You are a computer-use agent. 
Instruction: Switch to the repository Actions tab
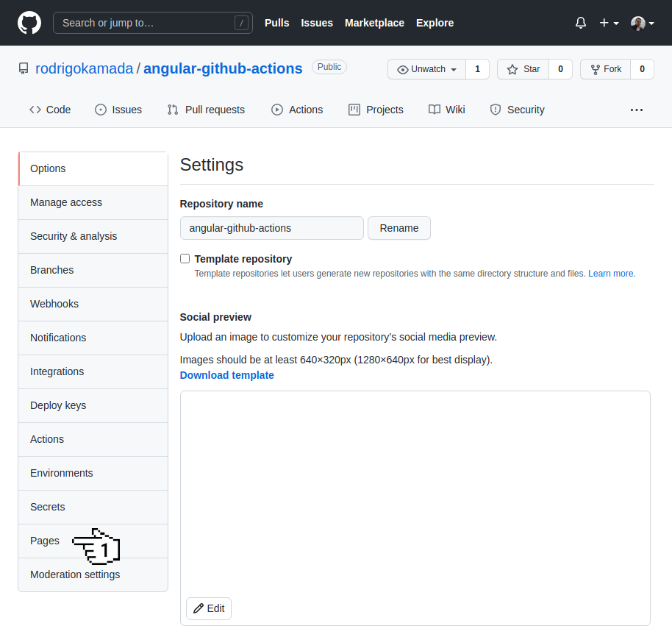point(297,110)
